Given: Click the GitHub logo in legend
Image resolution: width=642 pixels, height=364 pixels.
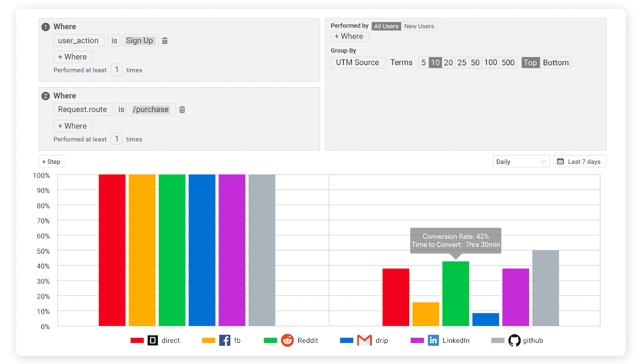Looking at the screenshot, I should 514,340.
